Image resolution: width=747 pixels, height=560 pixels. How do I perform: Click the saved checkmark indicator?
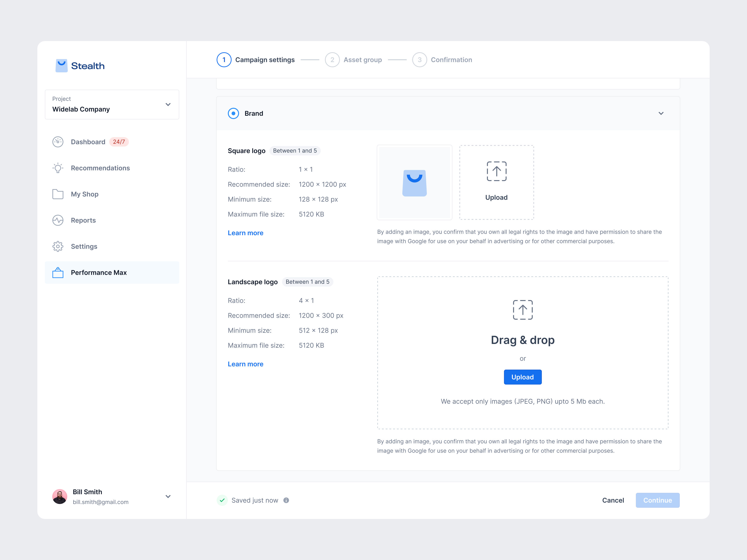coord(222,500)
